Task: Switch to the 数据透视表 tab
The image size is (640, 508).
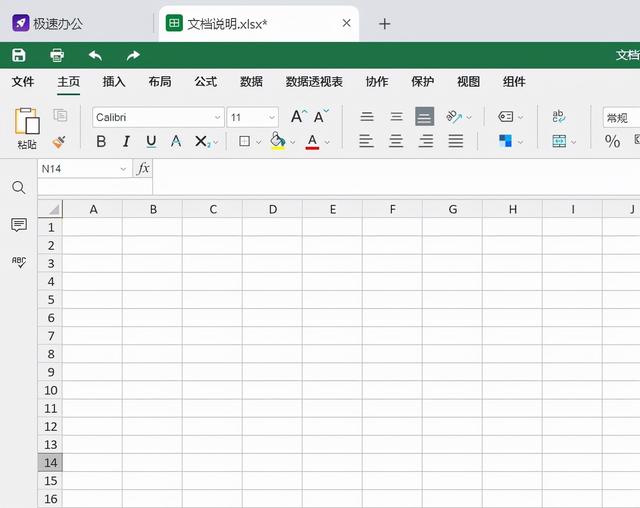Action: [x=314, y=82]
